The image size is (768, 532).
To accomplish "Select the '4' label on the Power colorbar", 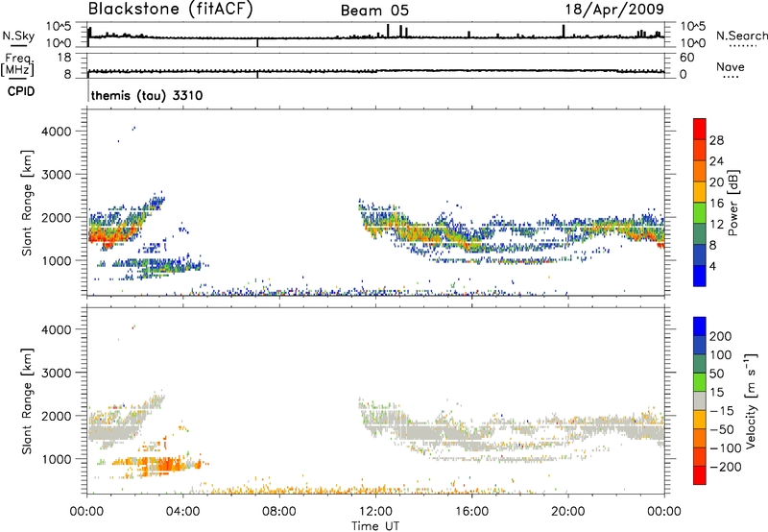I will [x=712, y=266].
